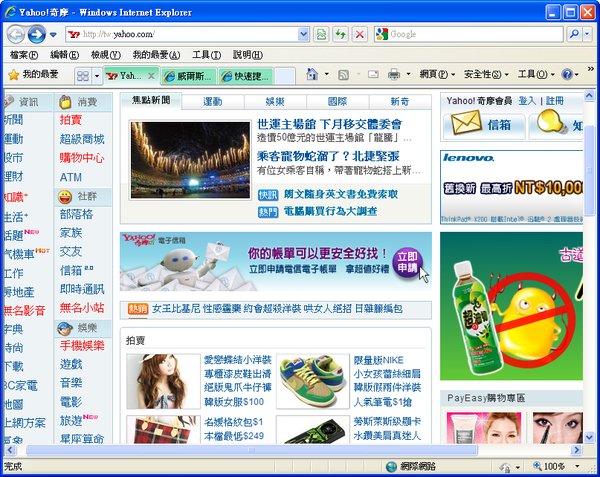This screenshot has width=600, height=477.
Task: Expand the tab list dropdown arrow
Action: pos(97,76)
